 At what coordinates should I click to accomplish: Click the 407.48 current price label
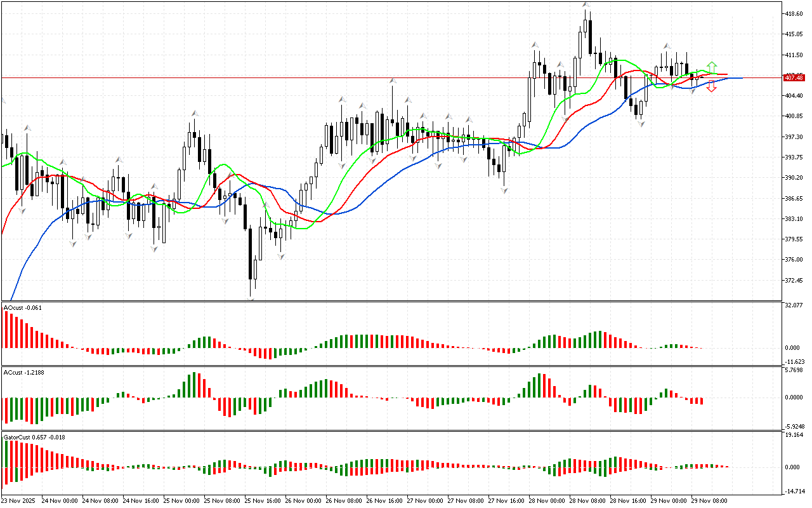(x=794, y=77)
